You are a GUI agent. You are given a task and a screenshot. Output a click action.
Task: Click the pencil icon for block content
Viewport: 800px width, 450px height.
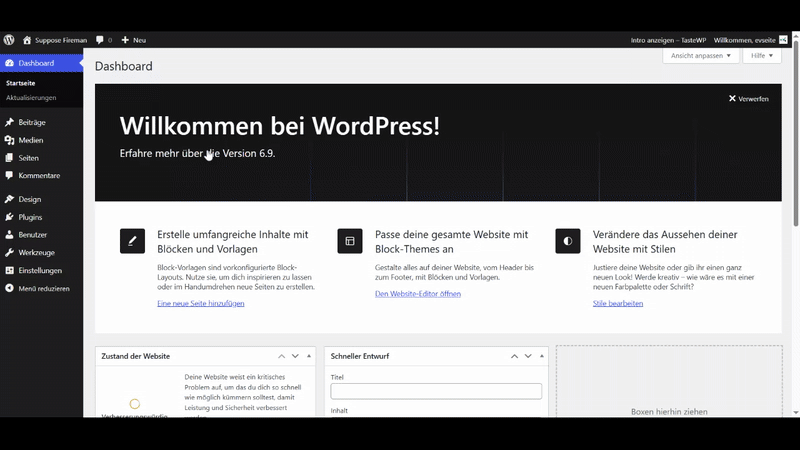(132, 241)
